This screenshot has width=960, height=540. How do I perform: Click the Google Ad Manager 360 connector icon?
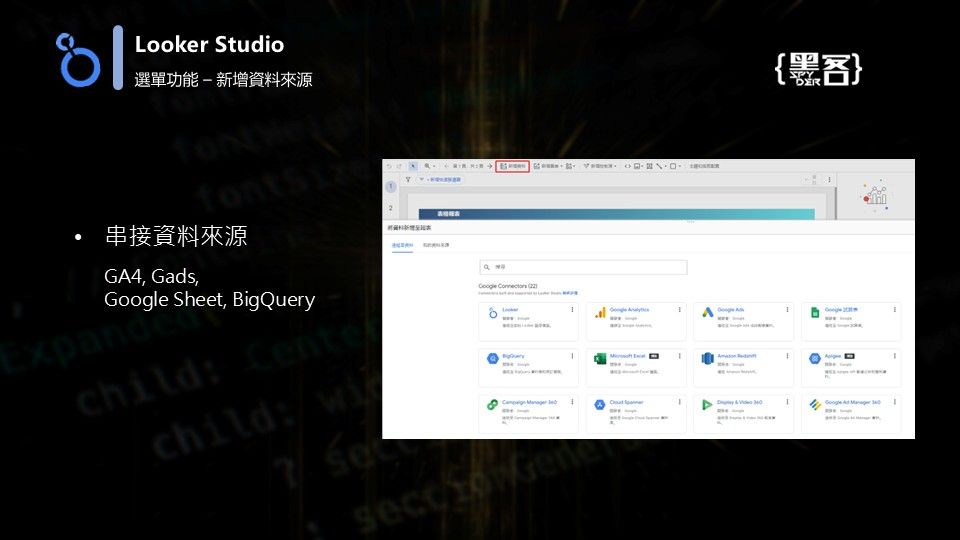(815, 405)
